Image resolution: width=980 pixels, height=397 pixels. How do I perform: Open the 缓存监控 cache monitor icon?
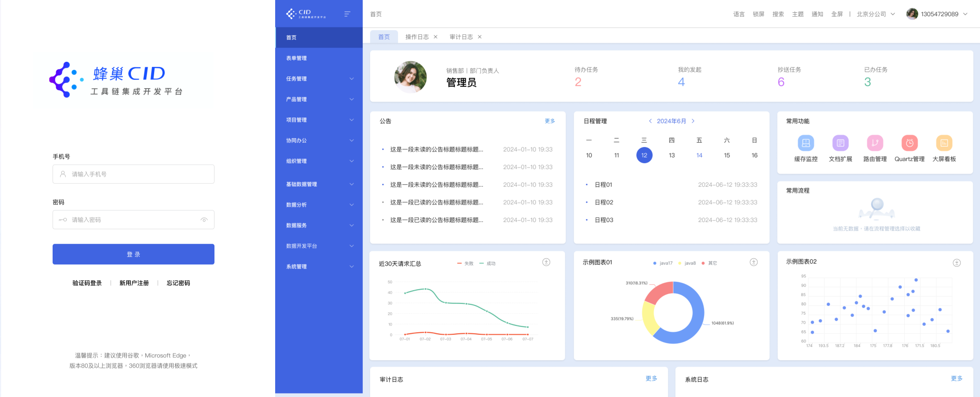(x=805, y=143)
